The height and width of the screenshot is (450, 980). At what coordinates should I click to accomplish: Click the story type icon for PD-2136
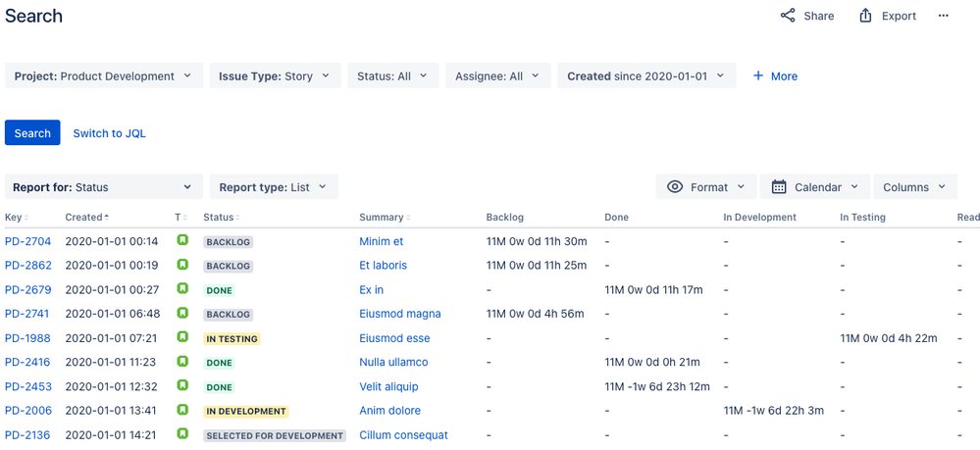pos(182,433)
